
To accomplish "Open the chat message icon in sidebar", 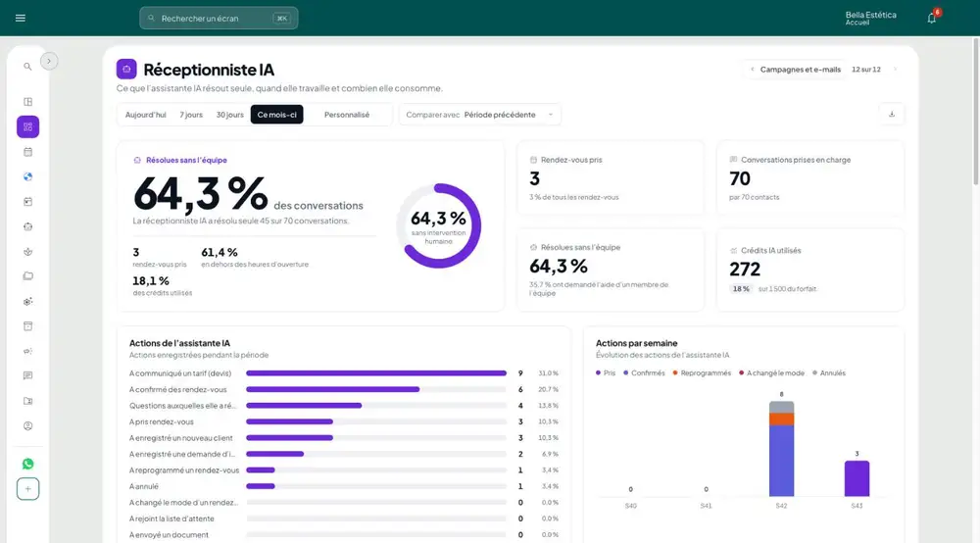I will [x=27, y=375].
